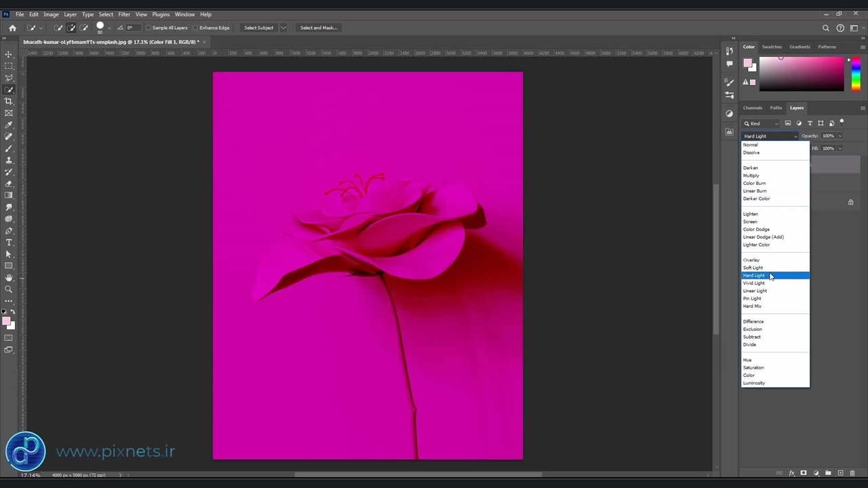This screenshot has height=488, width=868.
Task: Select the Horizontal Type tool
Action: click(x=9, y=243)
